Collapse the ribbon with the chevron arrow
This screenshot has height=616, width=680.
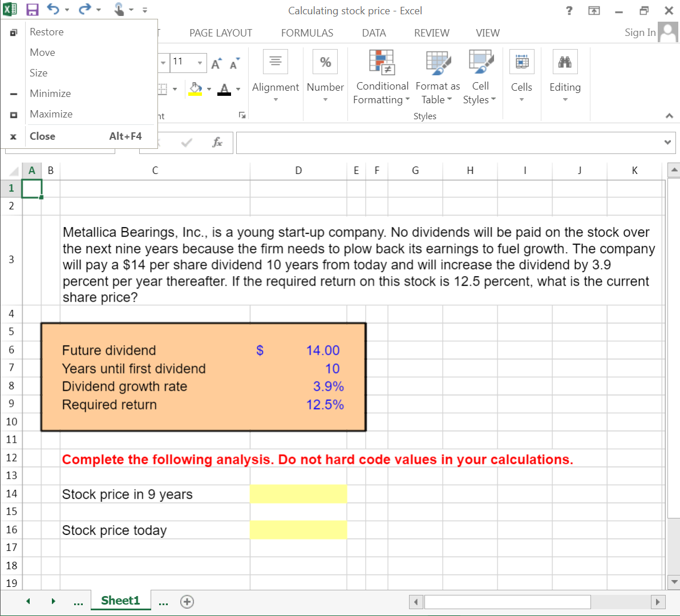pyautogui.click(x=669, y=116)
